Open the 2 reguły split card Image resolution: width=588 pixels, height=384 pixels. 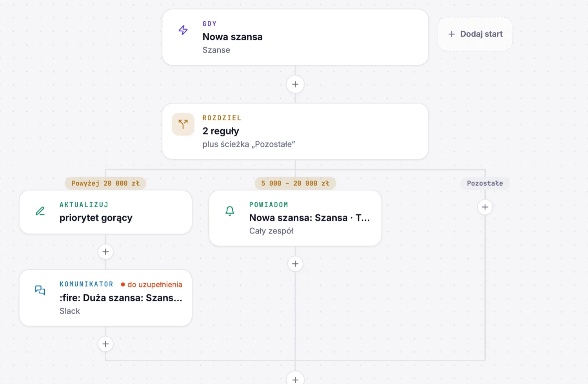tap(295, 131)
